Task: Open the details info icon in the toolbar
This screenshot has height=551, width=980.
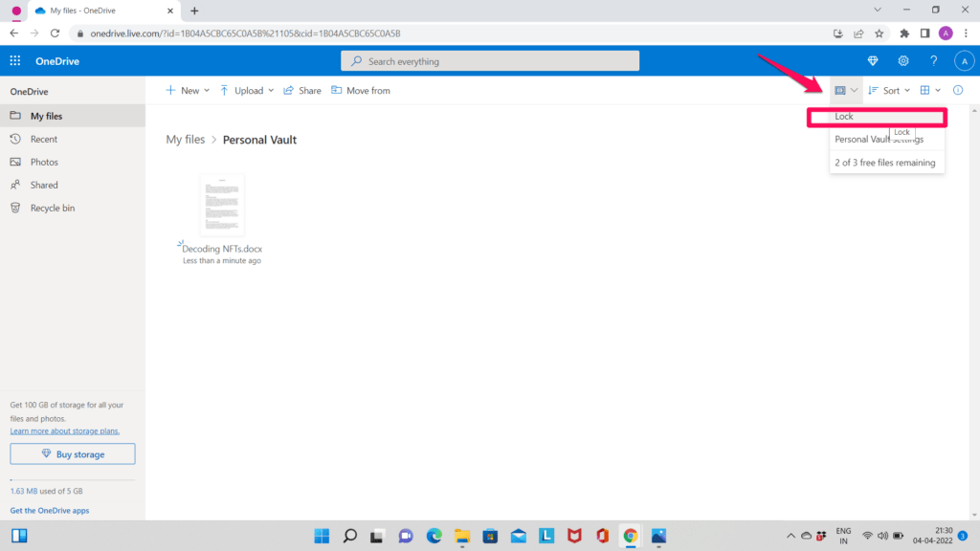Action: point(957,89)
